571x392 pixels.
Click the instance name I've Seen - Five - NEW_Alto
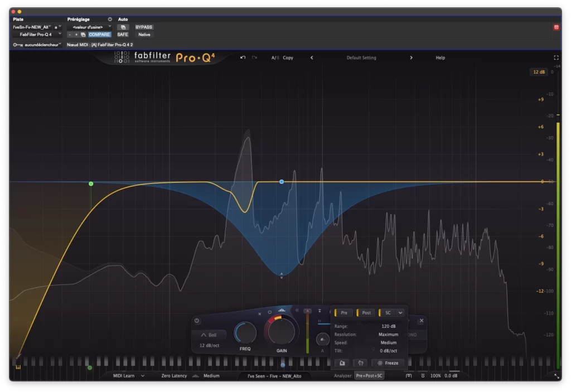tap(274, 376)
